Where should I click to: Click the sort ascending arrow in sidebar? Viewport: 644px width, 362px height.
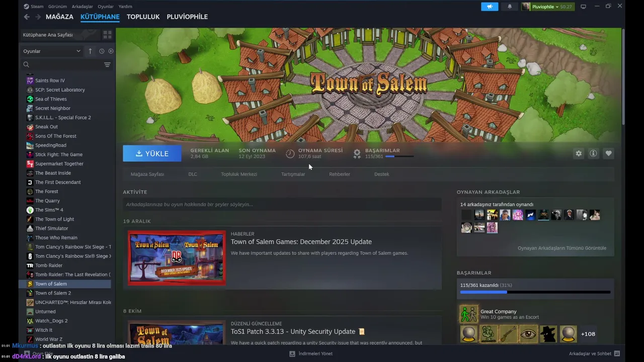(90, 51)
